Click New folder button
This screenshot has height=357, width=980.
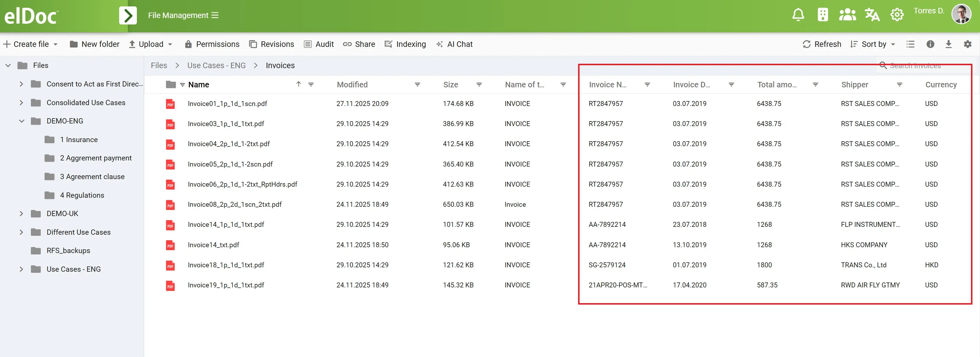(x=94, y=44)
